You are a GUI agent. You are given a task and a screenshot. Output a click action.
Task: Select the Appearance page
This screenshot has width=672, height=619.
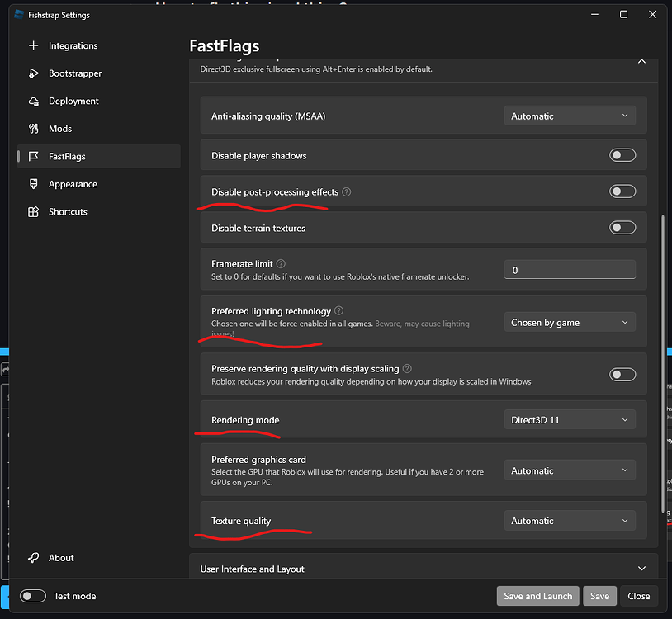point(98,184)
